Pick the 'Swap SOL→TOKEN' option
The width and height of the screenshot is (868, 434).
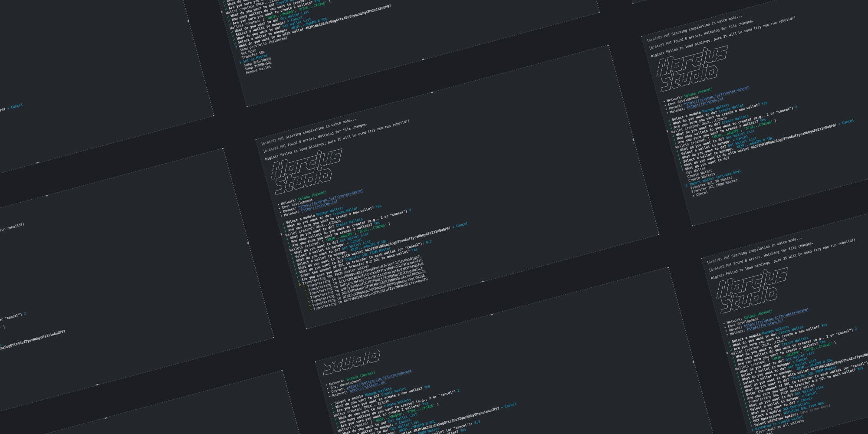point(257,62)
